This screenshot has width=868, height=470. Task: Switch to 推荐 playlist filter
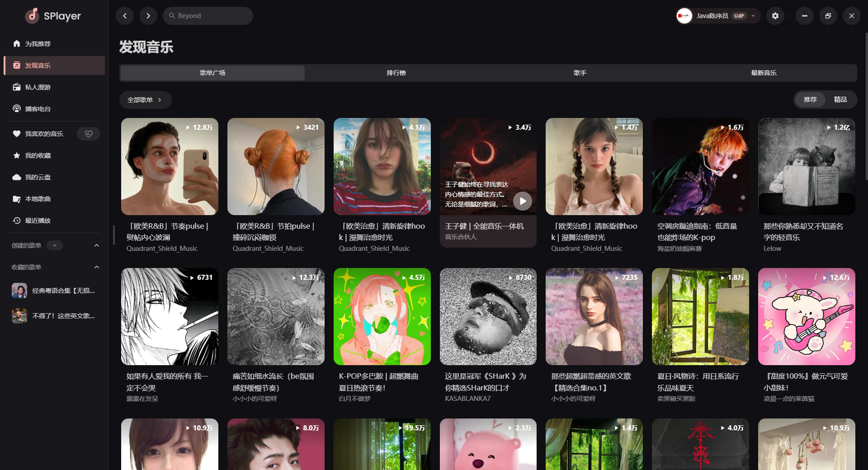pyautogui.click(x=810, y=99)
